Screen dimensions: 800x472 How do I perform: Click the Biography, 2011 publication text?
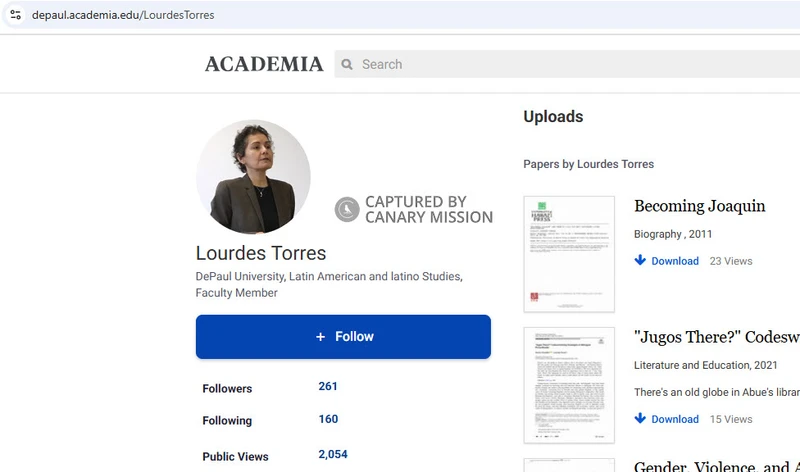click(x=673, y=234)
